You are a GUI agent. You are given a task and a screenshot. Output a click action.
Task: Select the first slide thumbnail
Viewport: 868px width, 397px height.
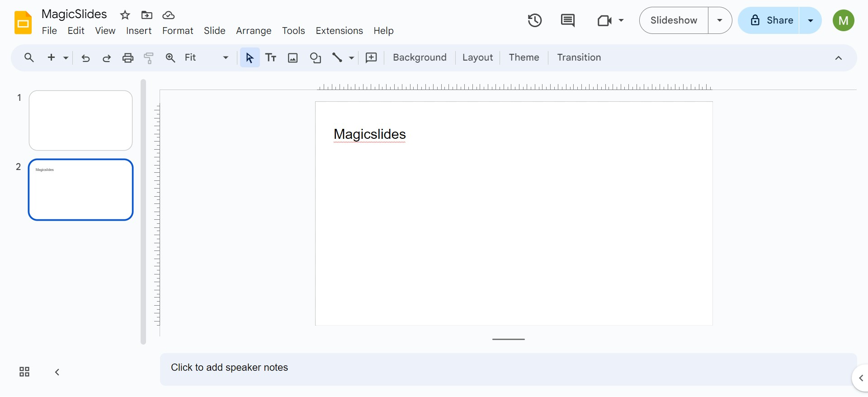click(81, 120)
